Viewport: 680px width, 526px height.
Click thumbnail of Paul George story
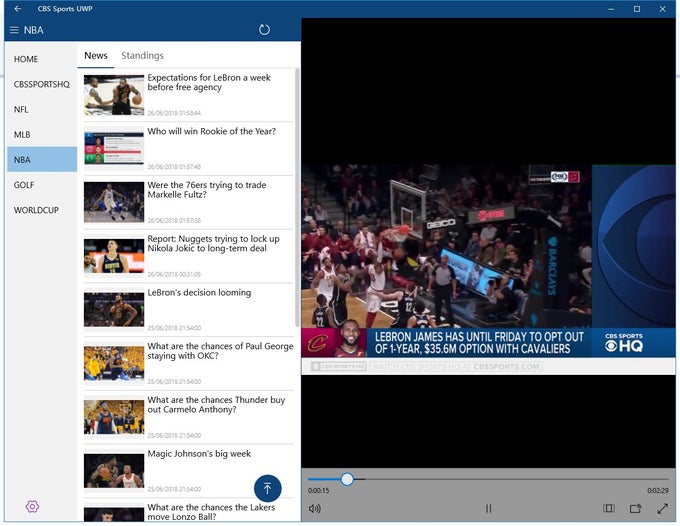click(114, 364)
